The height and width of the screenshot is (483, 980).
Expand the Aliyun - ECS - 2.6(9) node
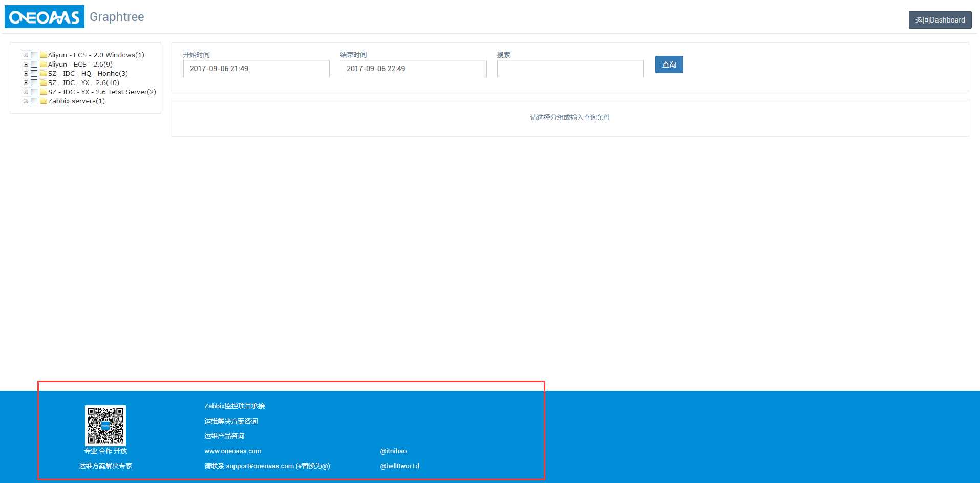tap(26, 64)
